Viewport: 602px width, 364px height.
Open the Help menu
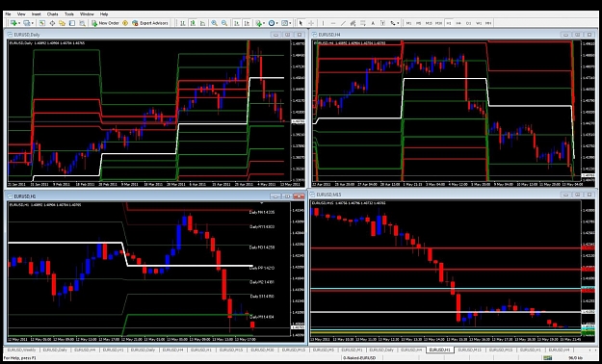(x=104, y=14)
